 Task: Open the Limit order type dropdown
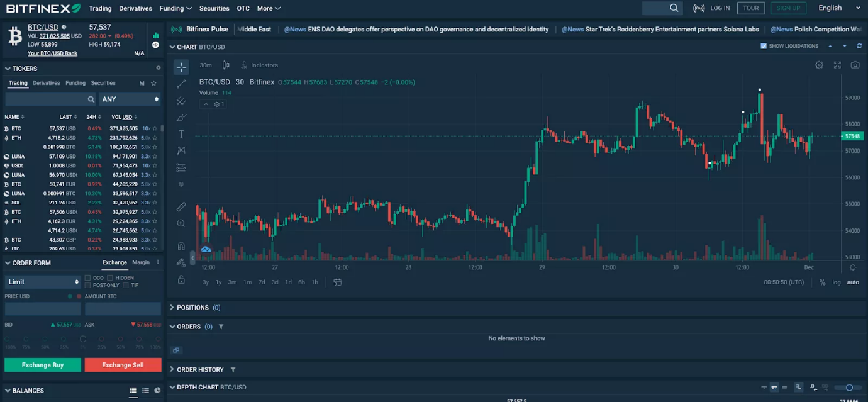(x=43, y=281)
